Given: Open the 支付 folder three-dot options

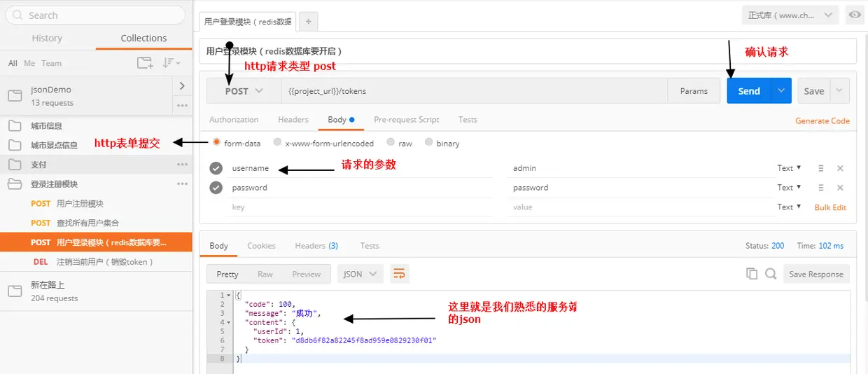Looking at the screenshot, I should (182, 165).
